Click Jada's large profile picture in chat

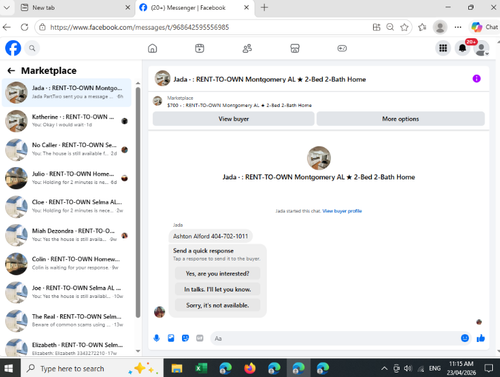point(319,158)
